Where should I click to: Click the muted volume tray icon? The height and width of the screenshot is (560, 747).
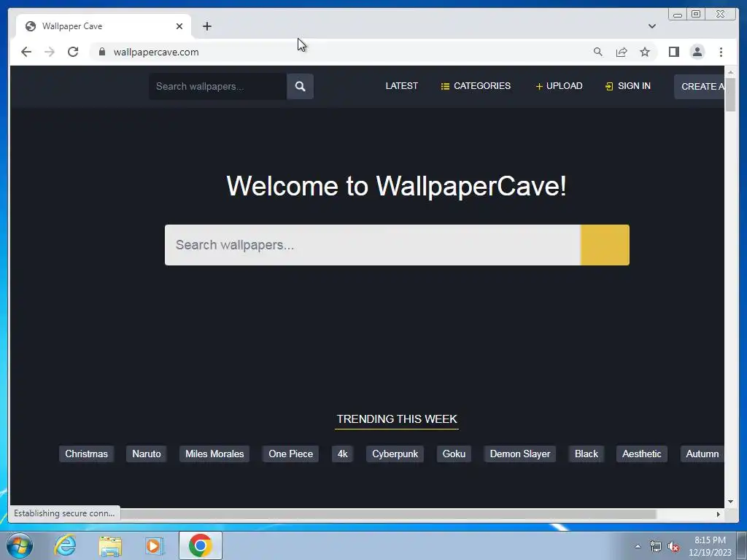(x=673, y=547)
